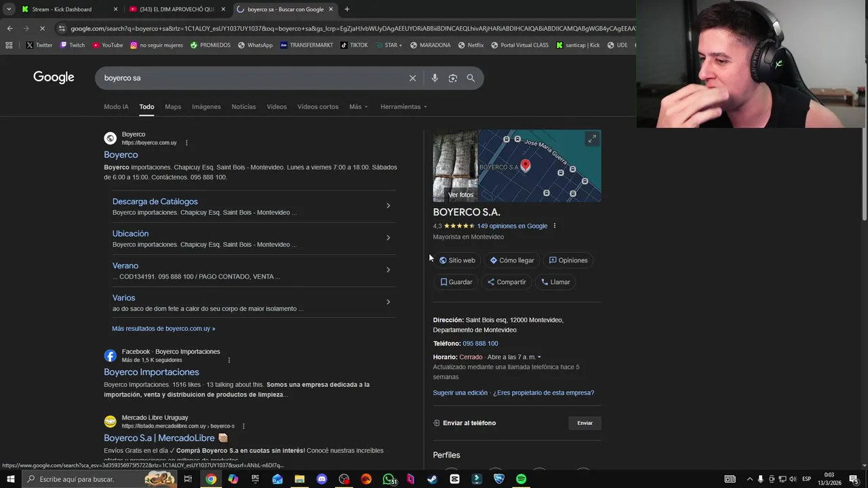Open Steam from the Windows taskbar
This screenshot has height=488, width=868.
[x=432, y=479]
